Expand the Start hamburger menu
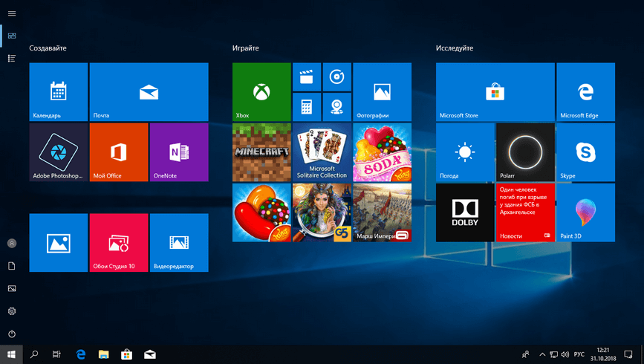This screenshot has width=644, height=364. pos(12,13)
